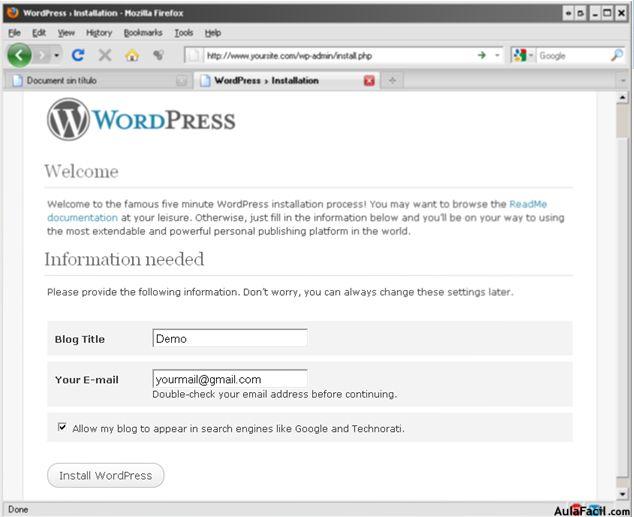Screen dimensions: 634x517
Task: Click the Blog Title input field
Action: [230, 338]
